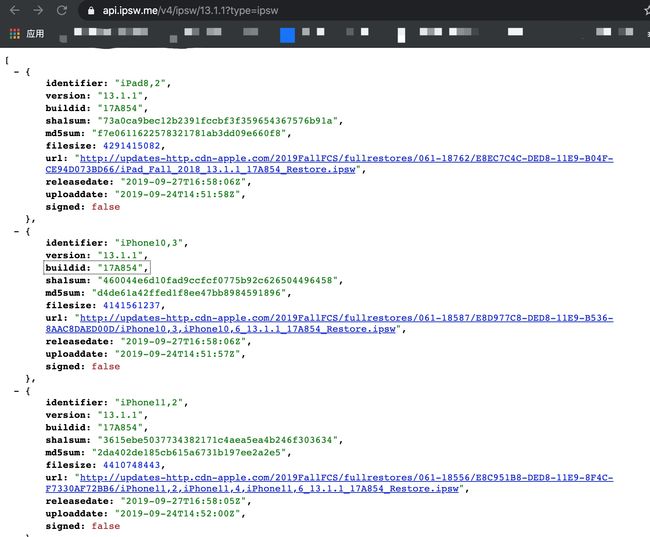This screenshot has height=537, width=650.
Task: Click the browser forward arrow
Action: (38, 10)
